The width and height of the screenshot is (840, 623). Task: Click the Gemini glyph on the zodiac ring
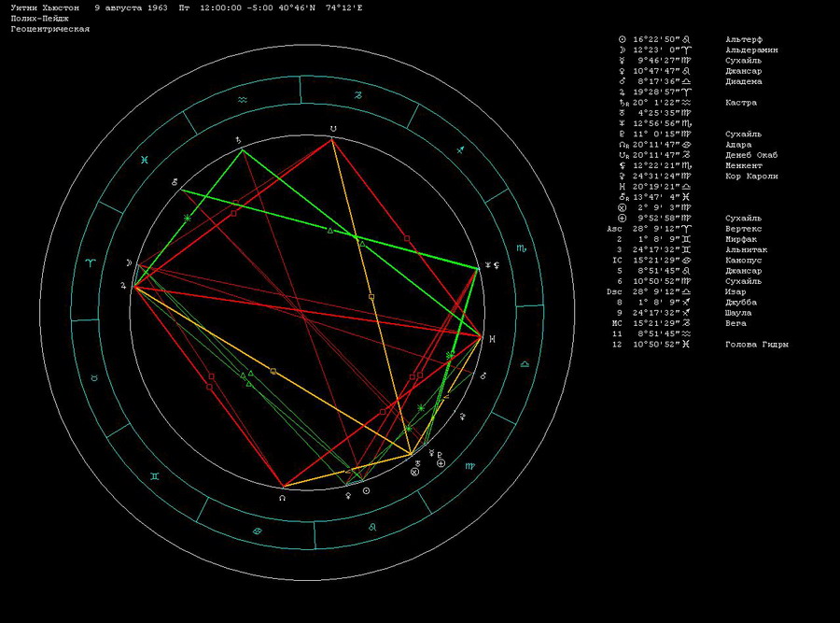point(155,476)
